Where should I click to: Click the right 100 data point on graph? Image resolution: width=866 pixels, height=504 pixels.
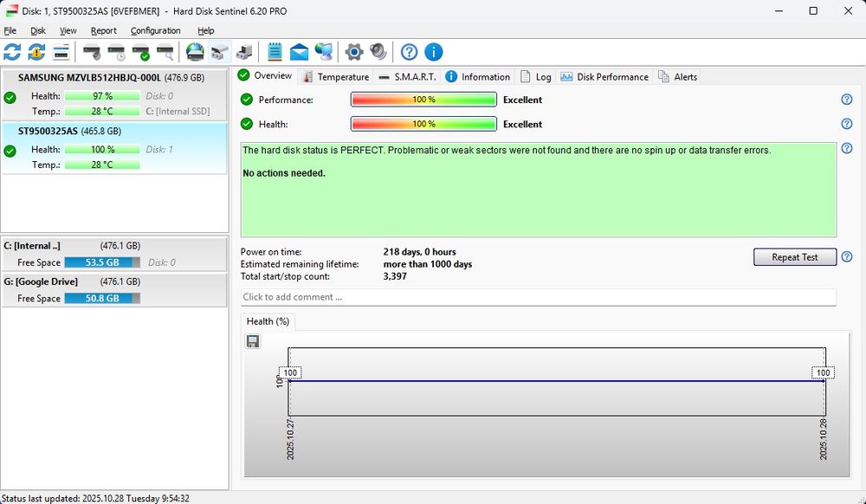point(823,372)
